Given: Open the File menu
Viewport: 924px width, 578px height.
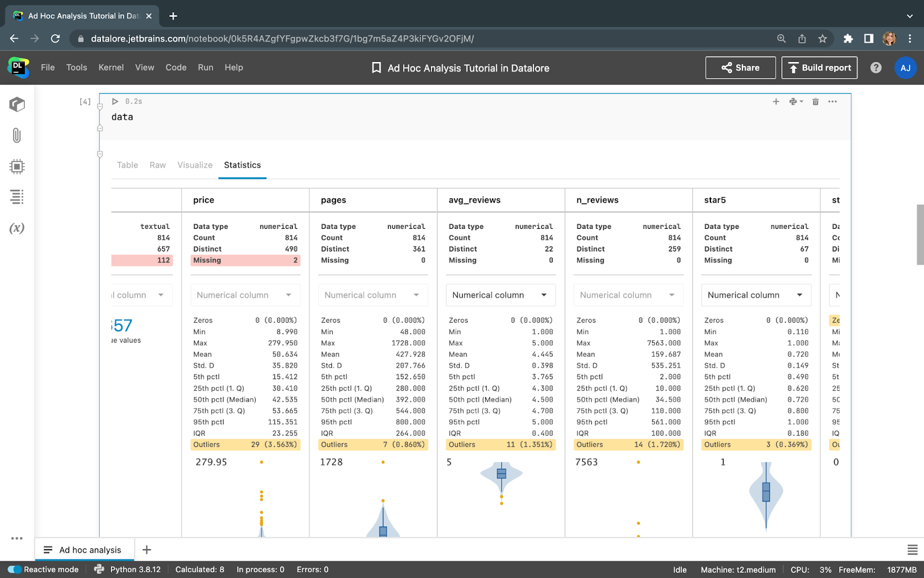Looking at the screenshot, I should click(x=48, y=68).
